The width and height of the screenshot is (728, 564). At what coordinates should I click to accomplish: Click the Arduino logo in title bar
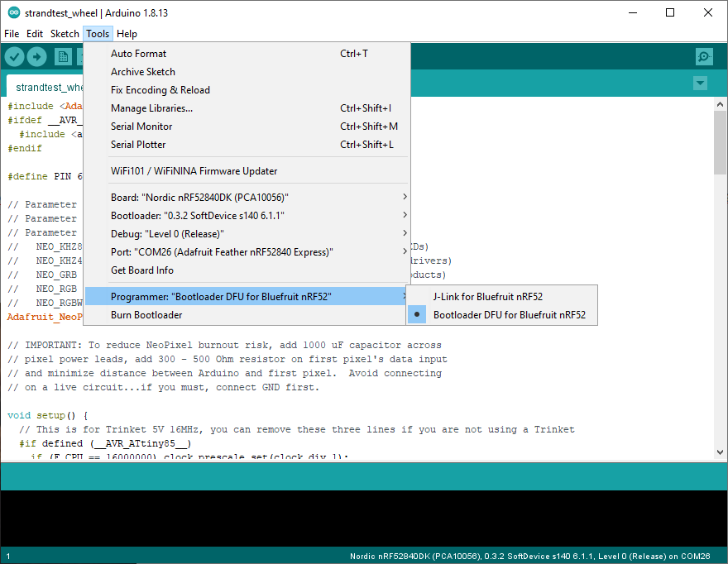point(14,12)
